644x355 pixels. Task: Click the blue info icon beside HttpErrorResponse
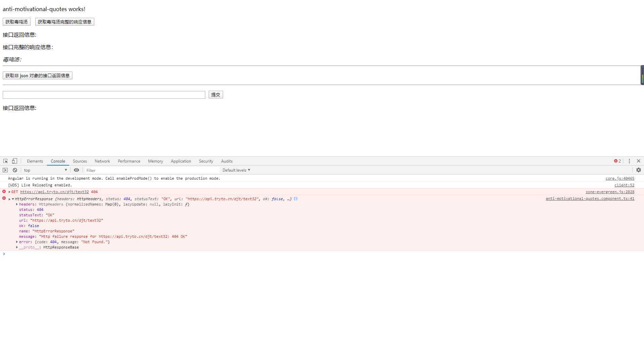point(296,199)
